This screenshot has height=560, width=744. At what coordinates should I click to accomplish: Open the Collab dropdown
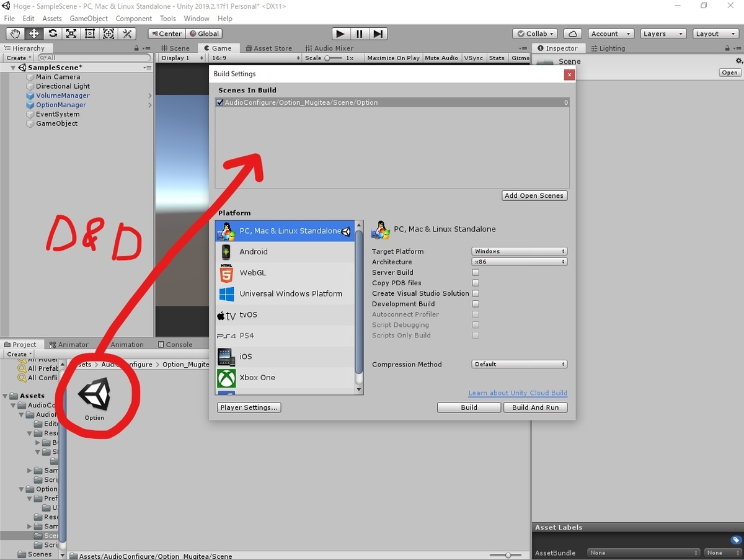pos(536,33)
